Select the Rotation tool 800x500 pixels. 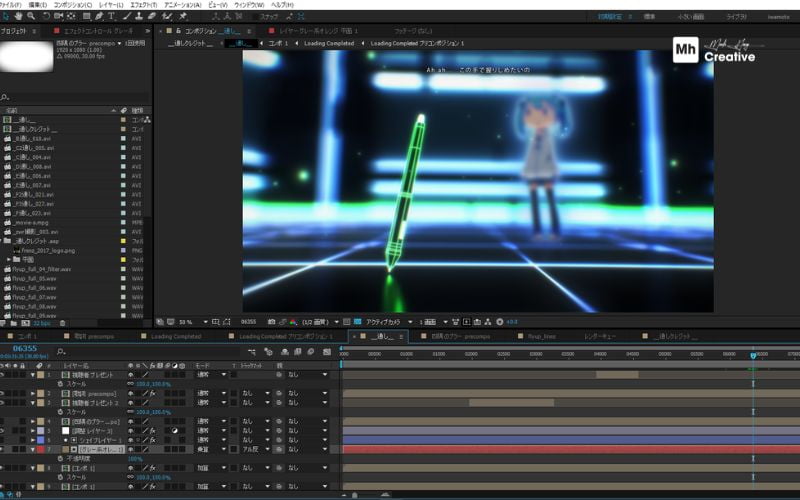click(46, 16)
